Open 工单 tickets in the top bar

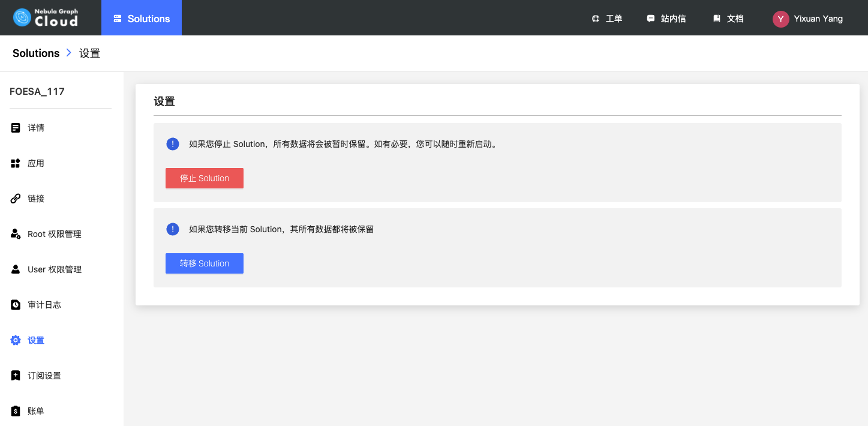pyautogui.click(x=607, y=19)
